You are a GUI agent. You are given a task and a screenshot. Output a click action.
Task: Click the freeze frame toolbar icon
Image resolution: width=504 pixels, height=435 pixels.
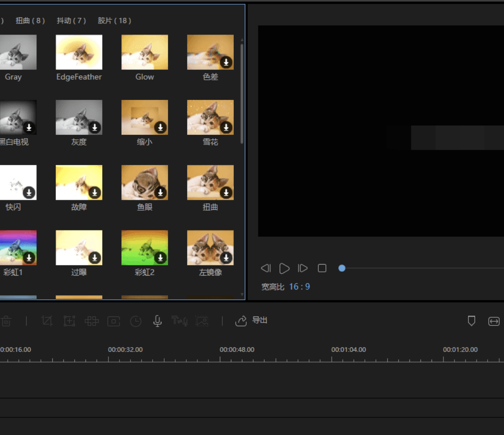coord(114,321)
